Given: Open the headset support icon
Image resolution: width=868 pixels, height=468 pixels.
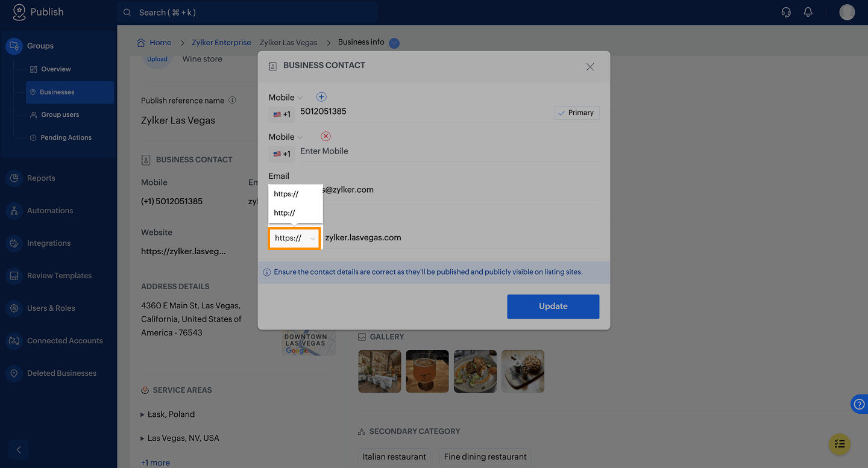Looking at the screenshot, I should pos(786,12).
